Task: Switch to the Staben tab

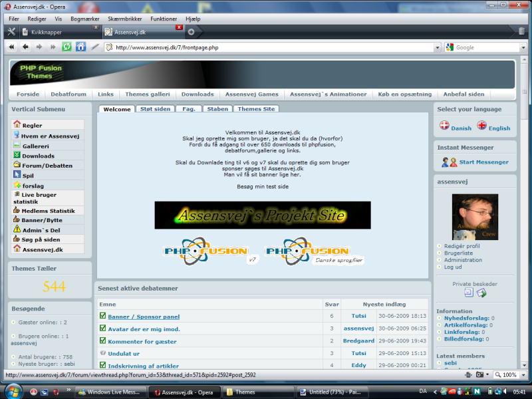Action: pos(217,109)
